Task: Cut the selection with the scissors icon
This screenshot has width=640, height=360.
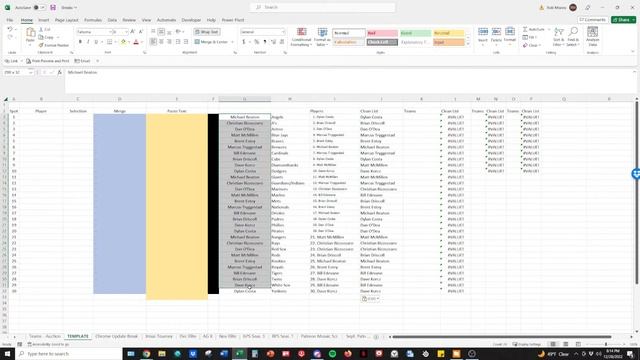Action: pos(41,29)
